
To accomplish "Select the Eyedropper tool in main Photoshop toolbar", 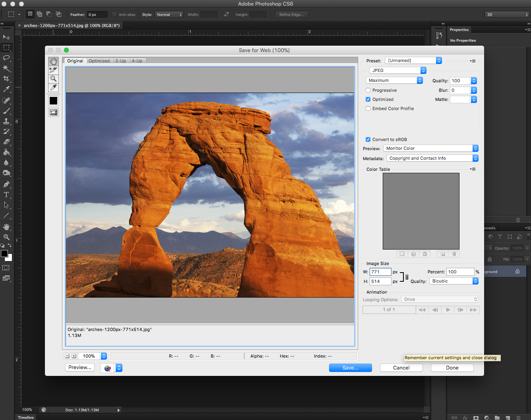I will coord(6,89).
